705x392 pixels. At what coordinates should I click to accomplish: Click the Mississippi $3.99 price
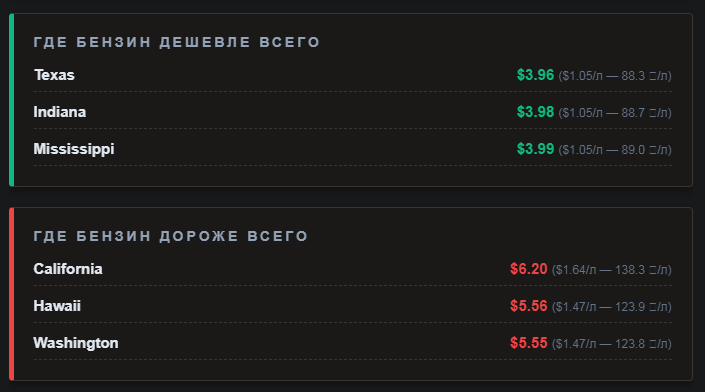pos(535,149)
